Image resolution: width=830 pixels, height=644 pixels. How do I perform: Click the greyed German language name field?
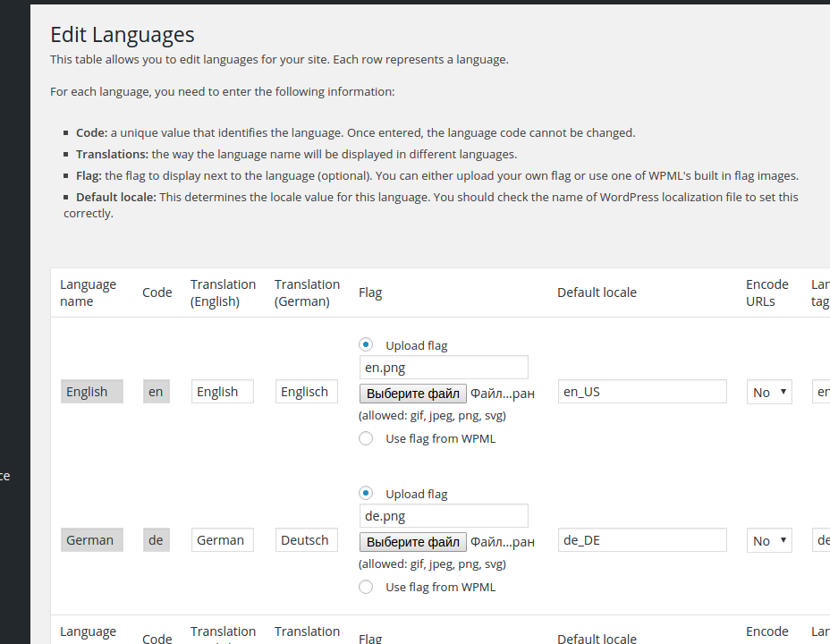click(91, 540)
